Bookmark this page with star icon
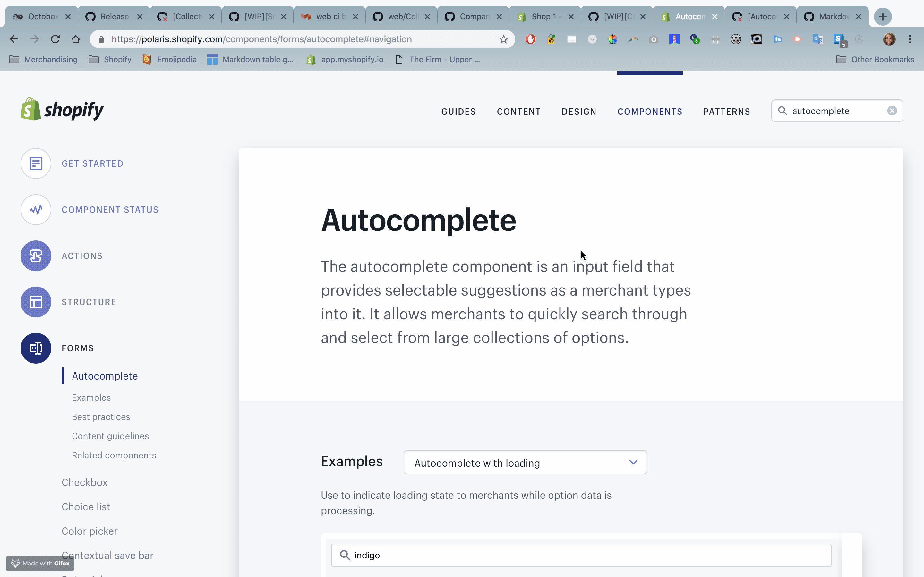 [504, 39]
